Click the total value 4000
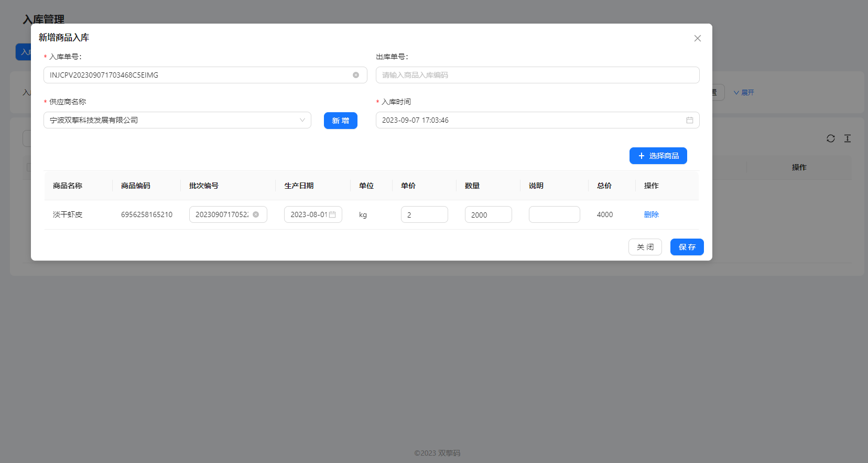Viewport: 868px width, 463px height. click(x=605, y=214)
